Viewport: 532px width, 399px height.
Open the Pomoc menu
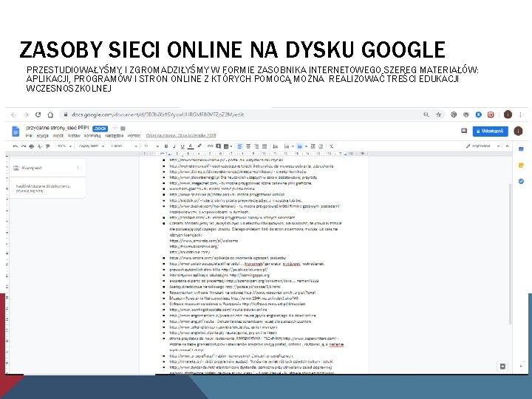(134, 136)
